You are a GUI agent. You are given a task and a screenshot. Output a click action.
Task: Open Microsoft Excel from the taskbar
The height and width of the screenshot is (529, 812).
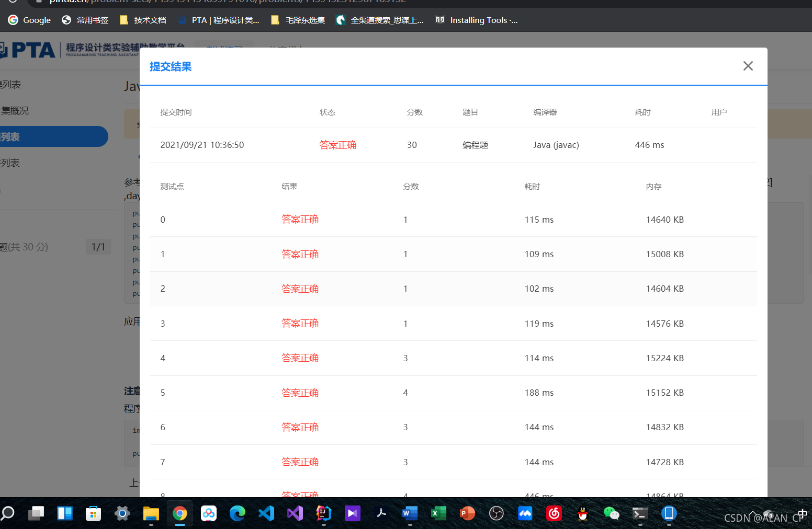coord(438,513)
